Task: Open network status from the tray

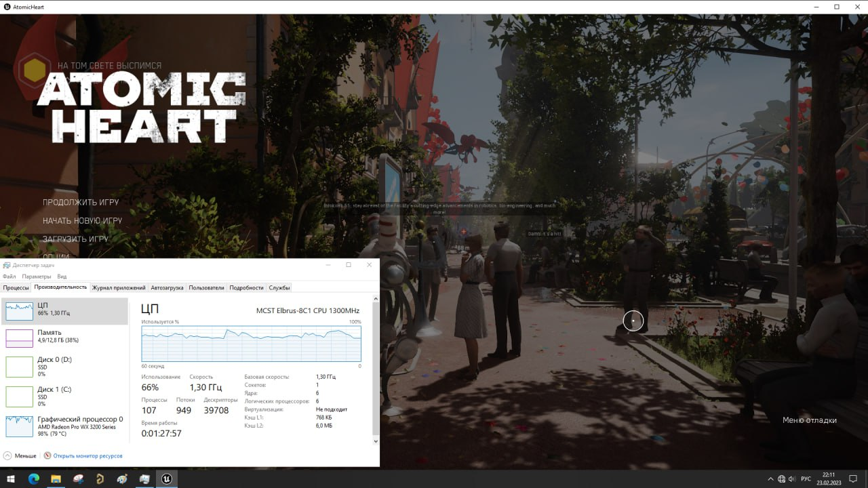Action: (x=781, y=479)
